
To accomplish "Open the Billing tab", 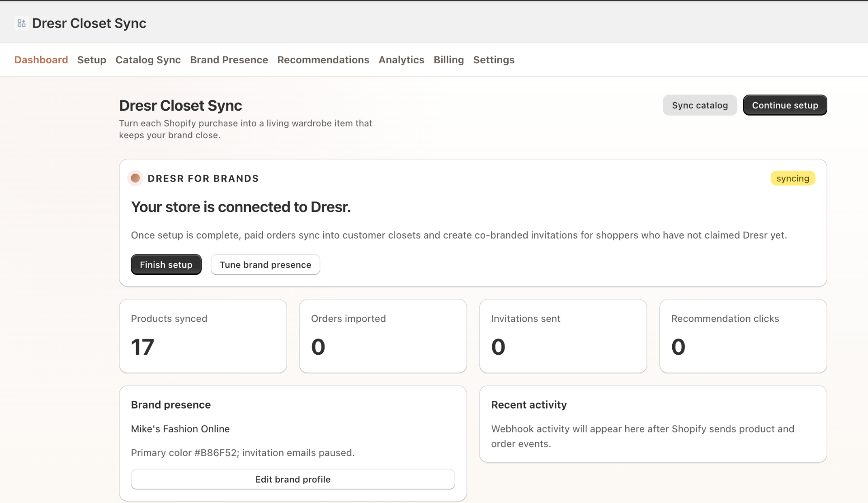I will [449, 60].
